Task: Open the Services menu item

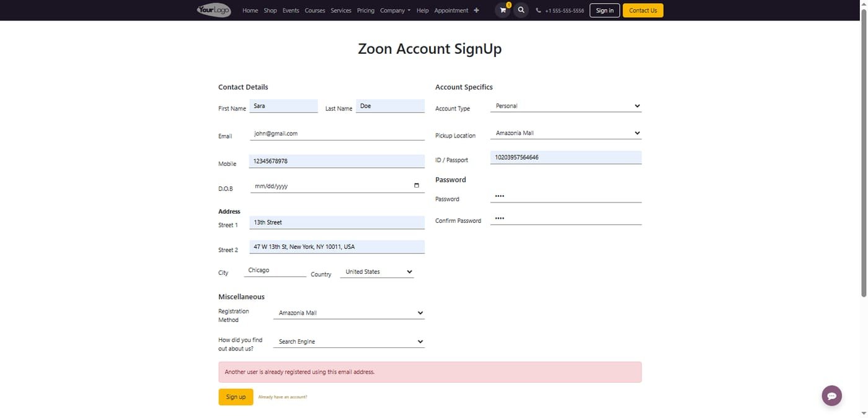Action: [341, 11]
